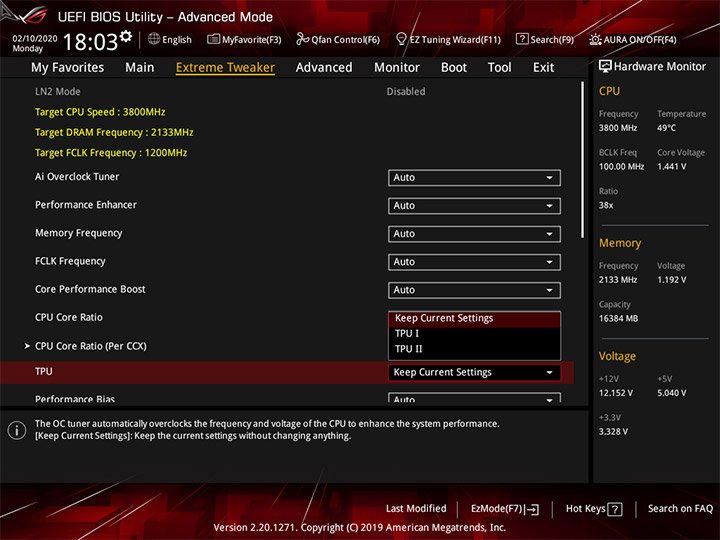This screenshot has height=540, width=720.
Task: Open the Performance Enhancer dropdown
Action: (x=474, y=206)
